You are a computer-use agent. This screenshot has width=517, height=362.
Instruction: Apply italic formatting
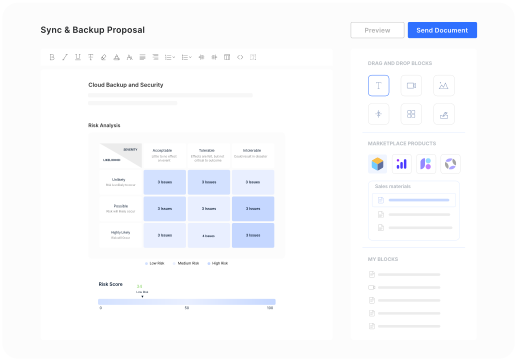pyautogui.click(x=65, y=57)
